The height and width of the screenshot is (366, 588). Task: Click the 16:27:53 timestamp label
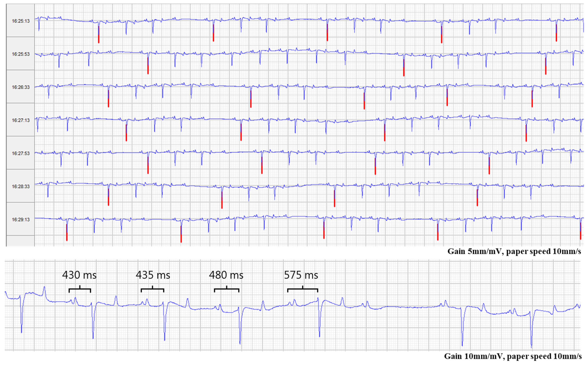tap(21, 153)
